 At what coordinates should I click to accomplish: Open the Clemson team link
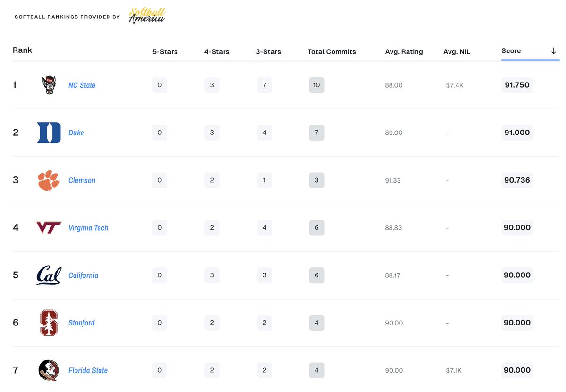coord(82,180)
